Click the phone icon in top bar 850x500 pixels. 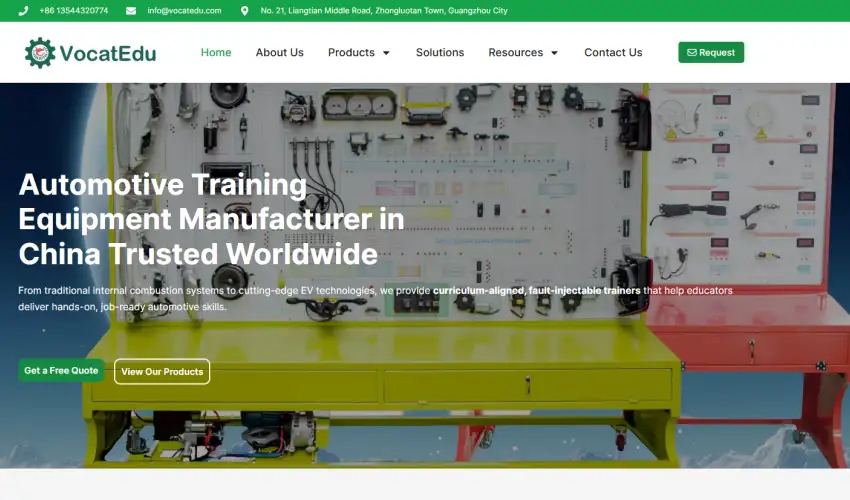tap(23, 11)
